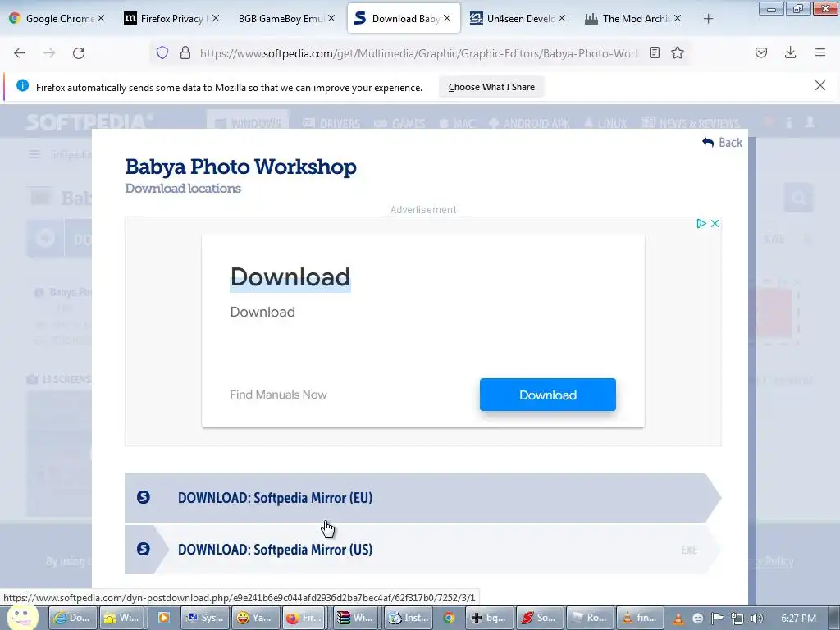Close the Google Chrome tab
This screenshot has width=840, height=630.
tap(101, 18)
